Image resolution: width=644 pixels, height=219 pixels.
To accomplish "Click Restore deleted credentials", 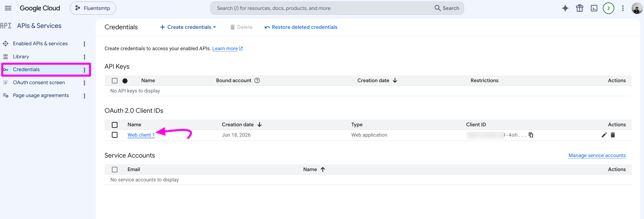I will tap(301, 27).
